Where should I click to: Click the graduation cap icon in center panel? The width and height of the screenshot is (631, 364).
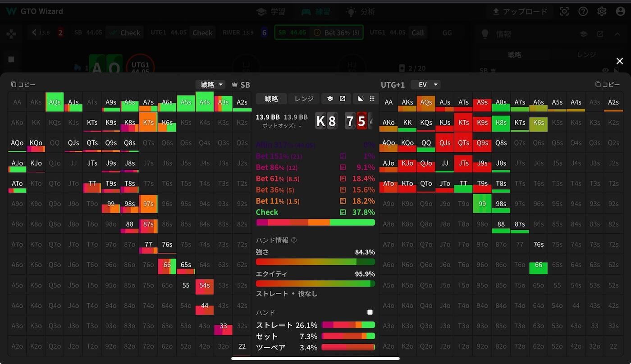[x=330, y=99]
